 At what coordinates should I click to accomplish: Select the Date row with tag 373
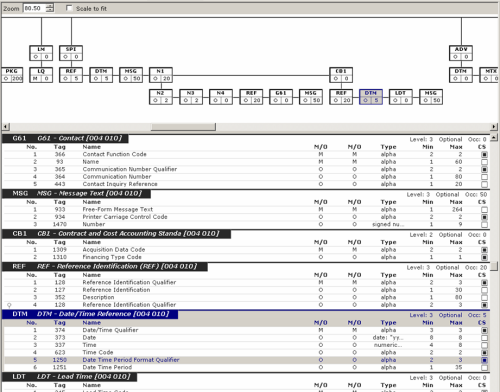coord(246,338)
